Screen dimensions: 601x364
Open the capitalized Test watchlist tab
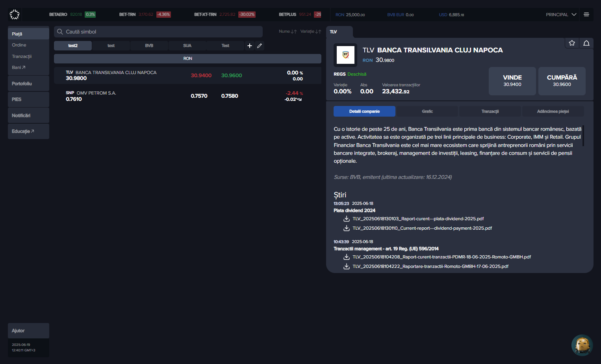225,46
